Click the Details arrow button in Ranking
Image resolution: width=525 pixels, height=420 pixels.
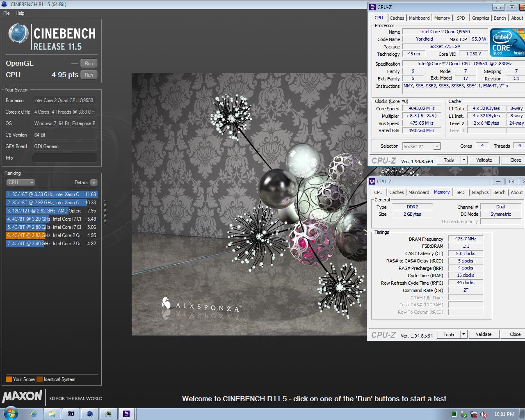pyautogui.click(x=94, y=183)
